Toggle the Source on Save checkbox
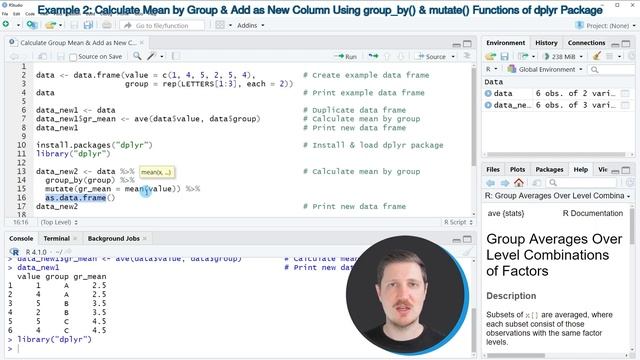 (73, 57)
